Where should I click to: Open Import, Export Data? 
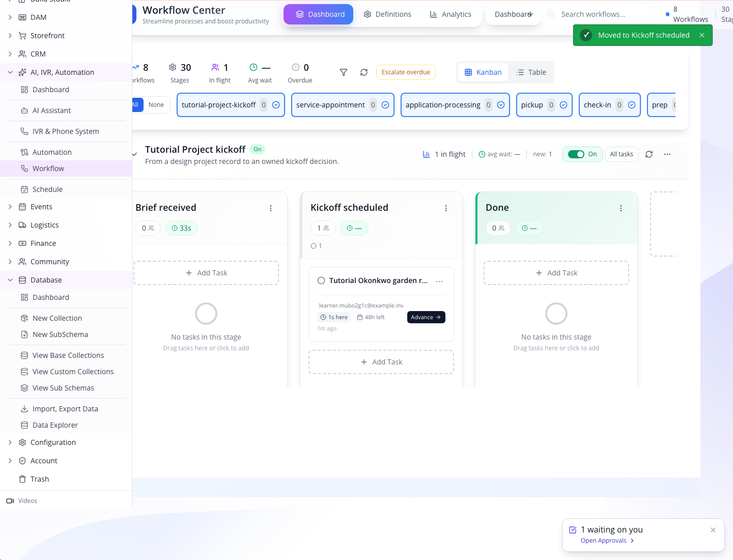pyautogui.click(x=66, y=409)
